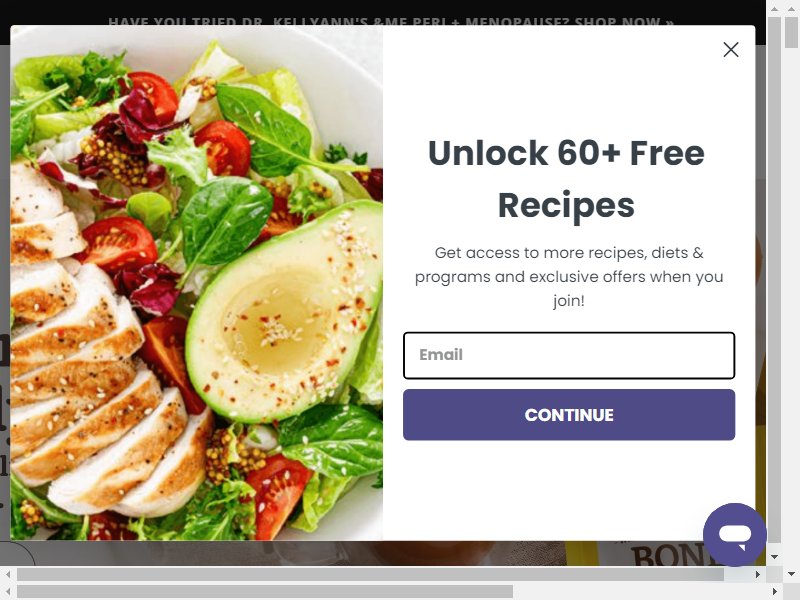Click the lower horizontal scrollbar left arrow
Image resolution: width=800 pixels, height=600 pixels.
coord(8,592)
